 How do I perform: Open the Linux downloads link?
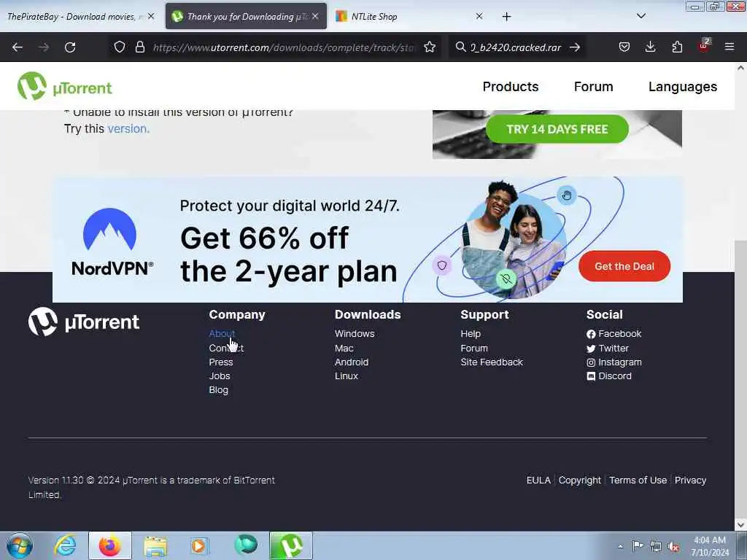(x=347, y=376)
